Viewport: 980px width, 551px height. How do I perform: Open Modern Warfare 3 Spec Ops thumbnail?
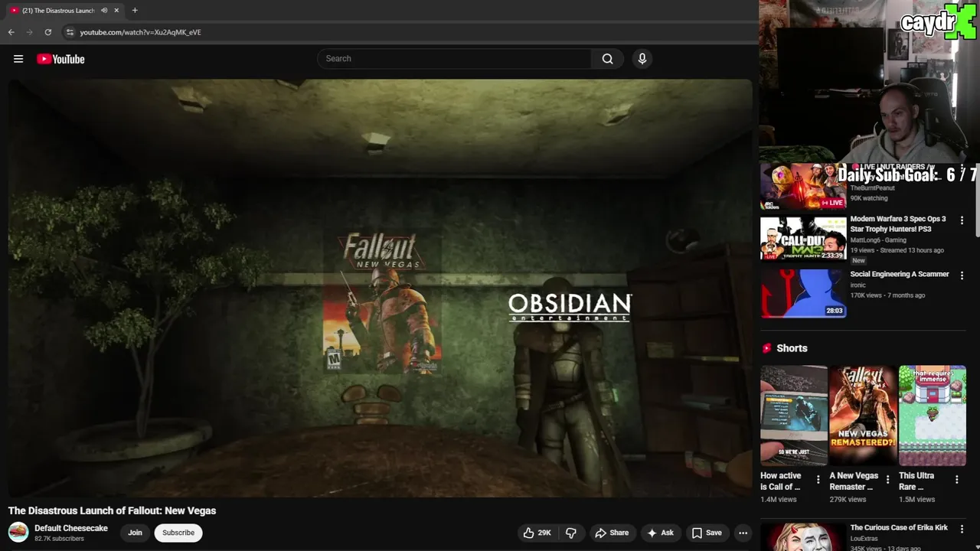pos(803,238)
